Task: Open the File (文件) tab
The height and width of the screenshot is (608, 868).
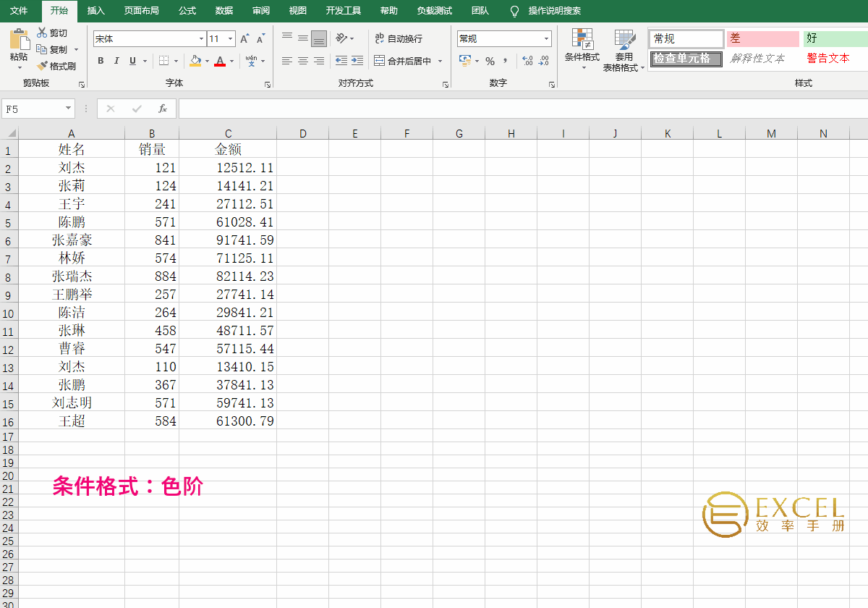Action: (x=19, y=11)
